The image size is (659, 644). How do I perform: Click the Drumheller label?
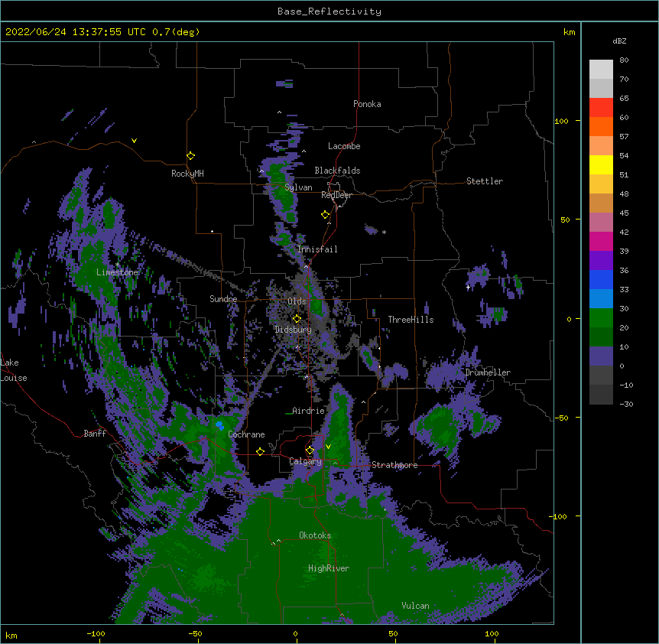click(488, 372)
